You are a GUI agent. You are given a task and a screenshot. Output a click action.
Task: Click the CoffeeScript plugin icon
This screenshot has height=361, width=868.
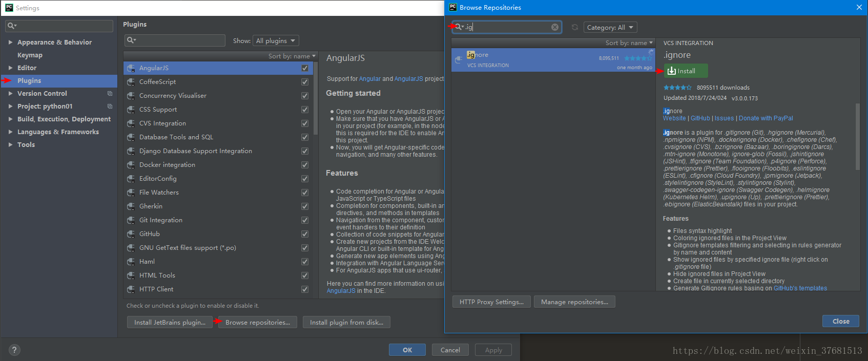[131, 82]
